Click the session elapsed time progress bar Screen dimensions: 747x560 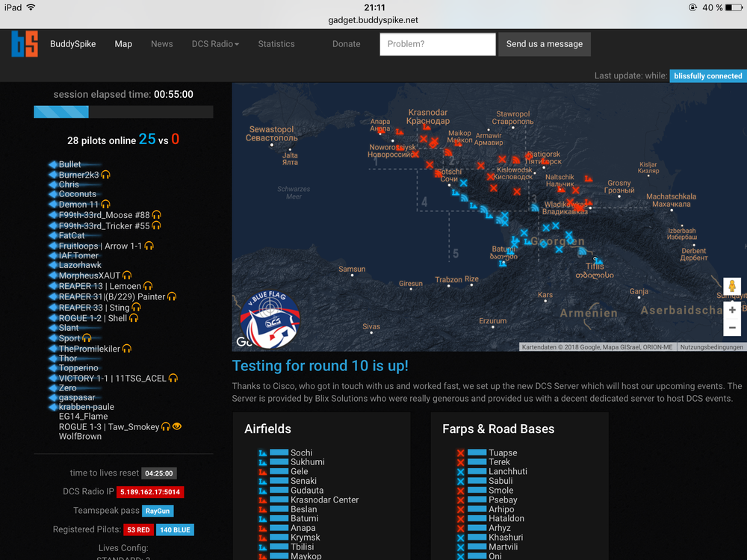pos(123,113)
